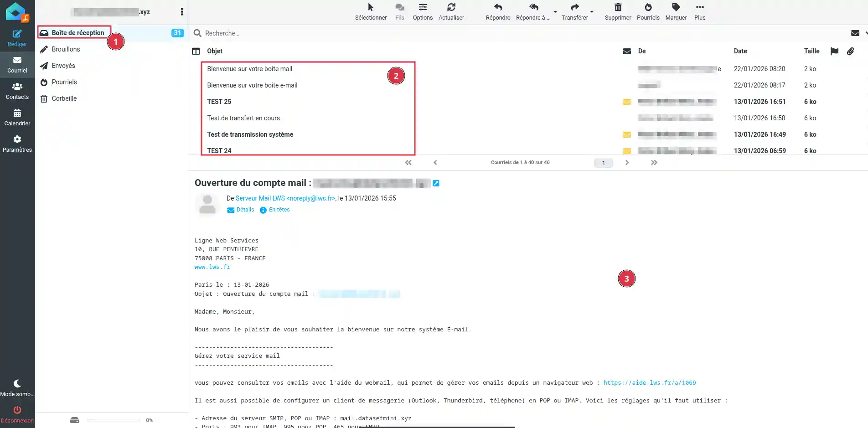Go to the previous page of messages

435,163
